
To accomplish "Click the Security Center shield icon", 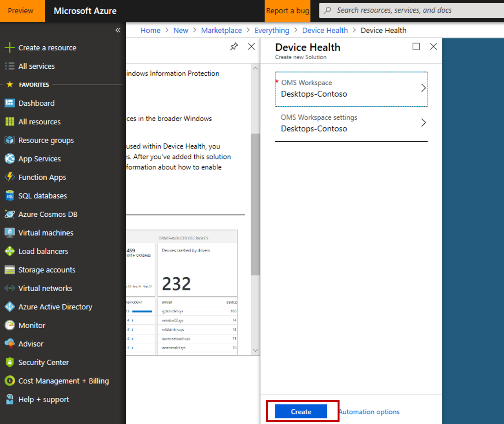I will pyautogui.click(x=9, y=362).
